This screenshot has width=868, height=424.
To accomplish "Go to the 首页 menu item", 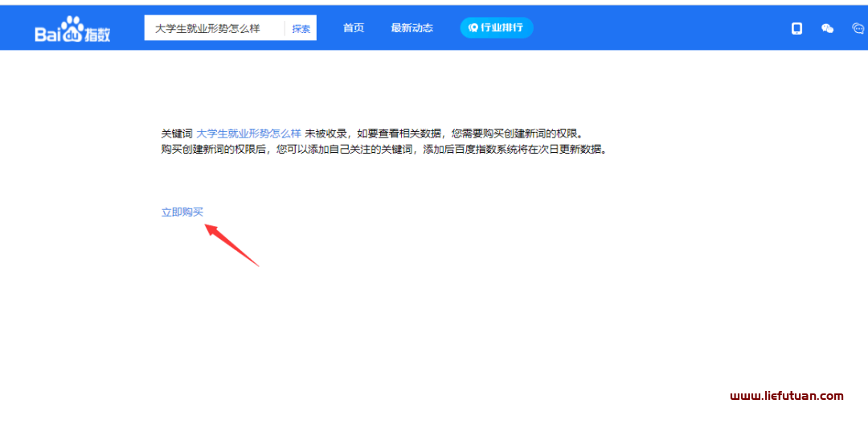I will (354, 28).
